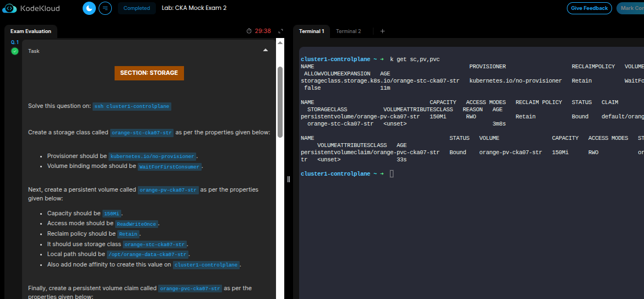Switch to the Terminal 2 tab
Screen dimensions: 644x299
348,31
